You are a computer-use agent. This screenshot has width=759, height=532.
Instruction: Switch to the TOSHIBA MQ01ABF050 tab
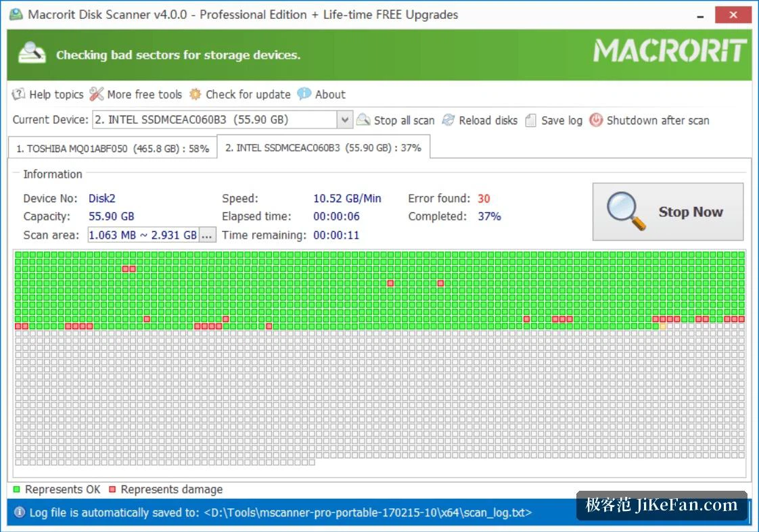[113, 149]
